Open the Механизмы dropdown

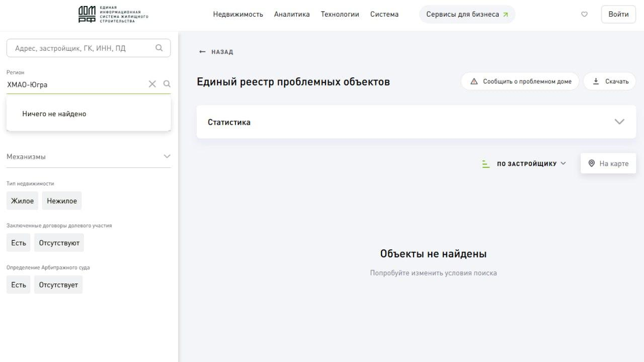click(89, 156)
